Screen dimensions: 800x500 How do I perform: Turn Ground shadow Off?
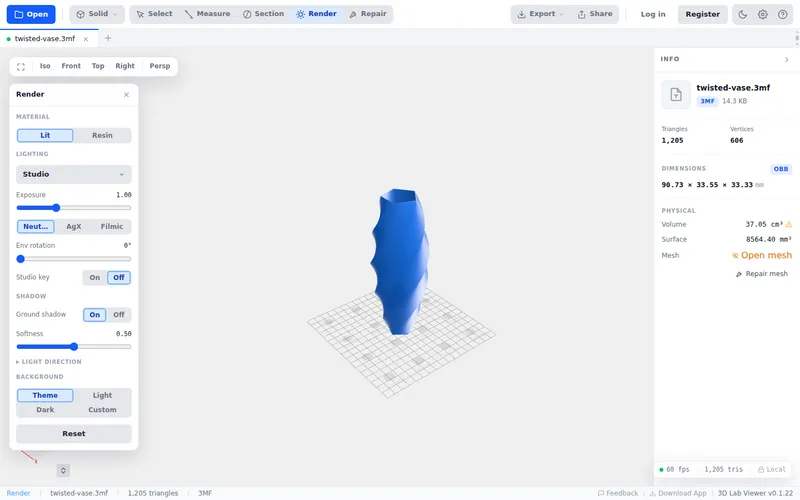click(119, 315)
